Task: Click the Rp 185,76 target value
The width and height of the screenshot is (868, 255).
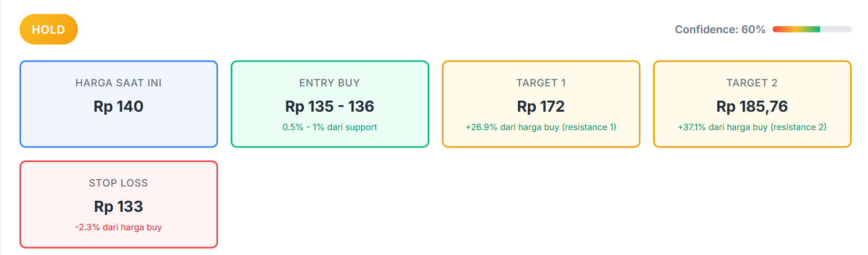Action: (752, 106)
